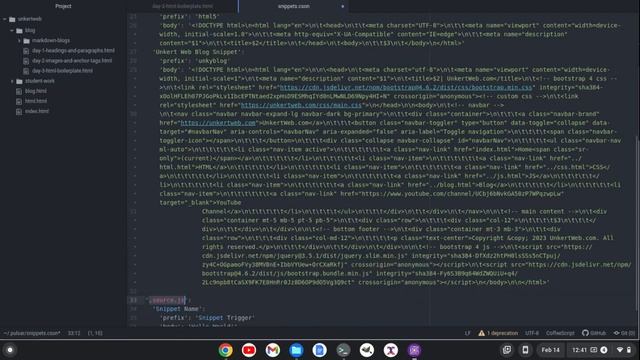640x360 pixels.
Task: Switch to the day-3-html-boilerplate.html tab
Action: [x=182, y=6]
